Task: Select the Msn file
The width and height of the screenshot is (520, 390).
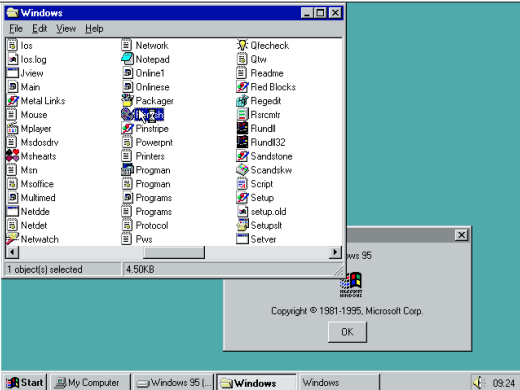Action: (x=22, y=170)
